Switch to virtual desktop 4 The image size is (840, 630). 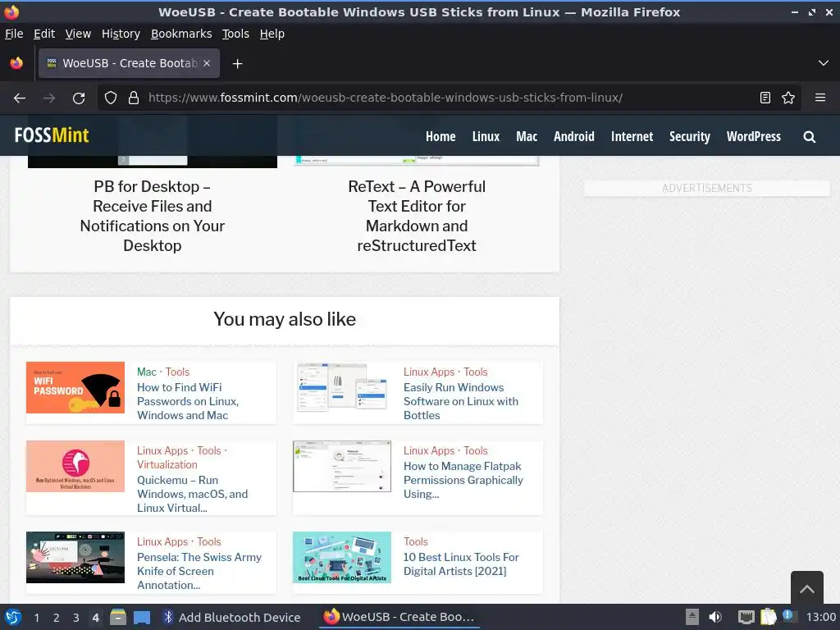(95, 618)
